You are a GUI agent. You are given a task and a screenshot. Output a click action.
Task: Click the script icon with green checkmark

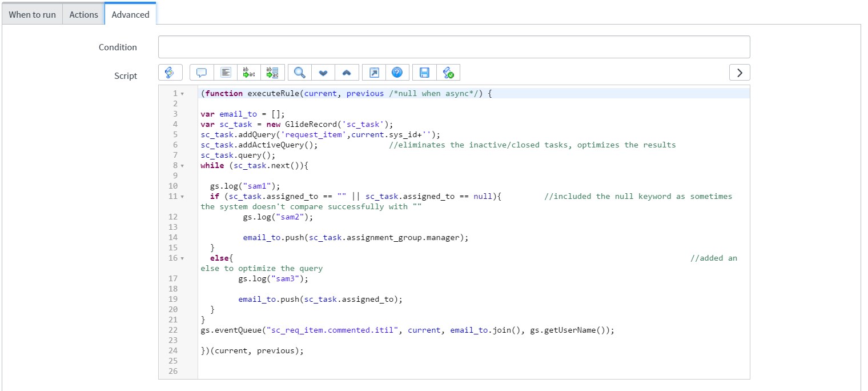pos(448,73)
